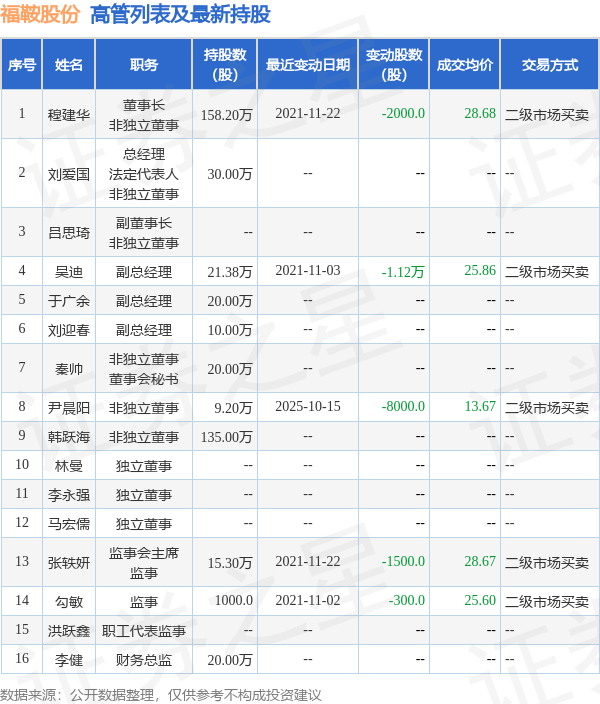Screen dimensions: 600x704
Task: Click the 交易方式 column header
Action: tap(550, 65)
